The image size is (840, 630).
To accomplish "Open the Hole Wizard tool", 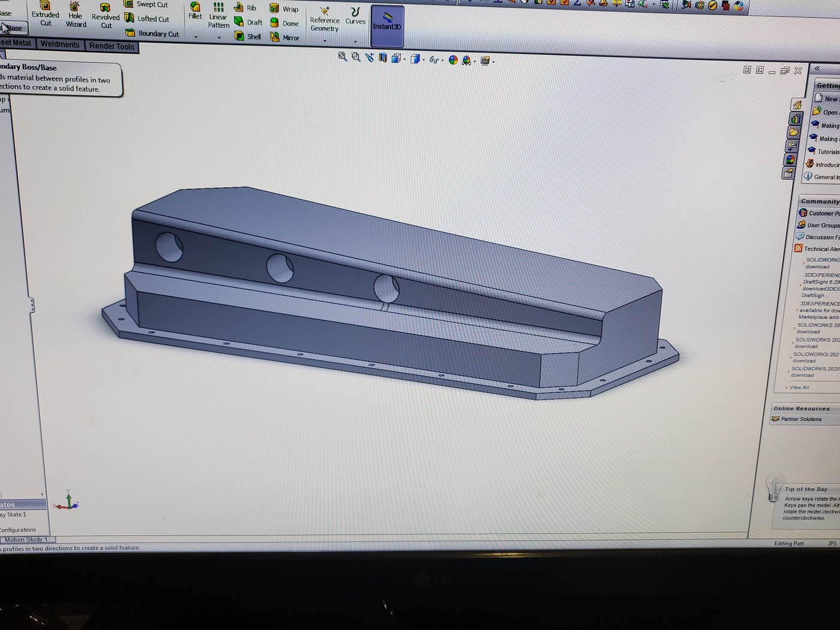I will pyautogui.click(x=76, y=15).
